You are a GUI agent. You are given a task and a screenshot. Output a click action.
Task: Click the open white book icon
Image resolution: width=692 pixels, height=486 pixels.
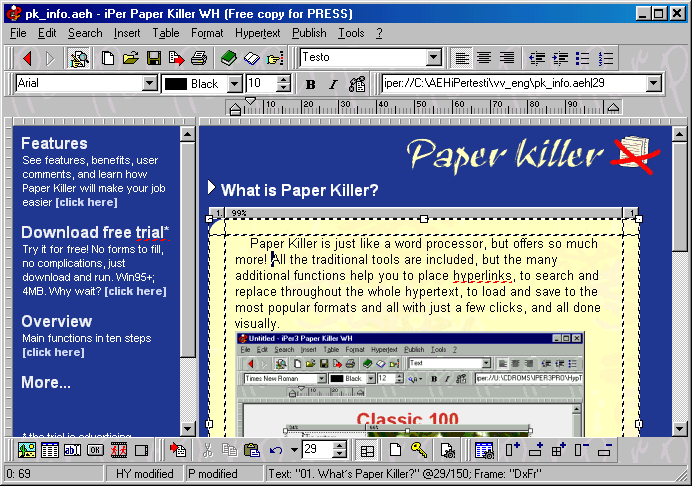[252, 58]
